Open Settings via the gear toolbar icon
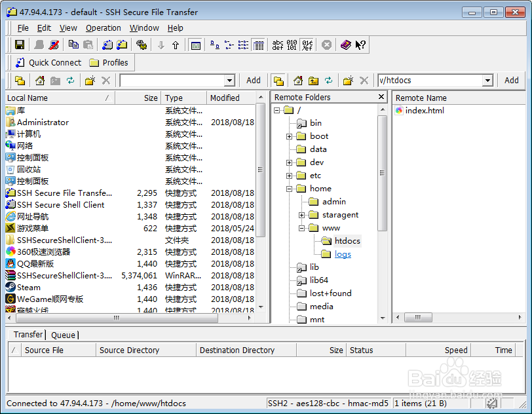This screenshot has width=532, height=414. click(142, 45)
